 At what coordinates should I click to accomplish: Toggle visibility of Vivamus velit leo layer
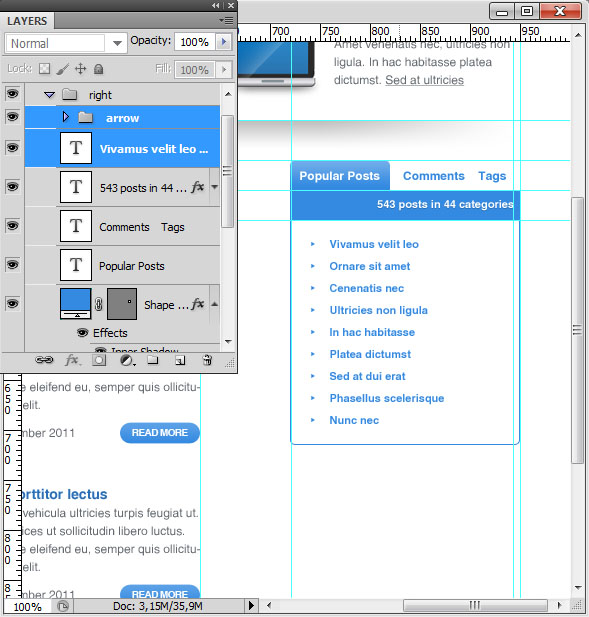(x=12, y=148)
